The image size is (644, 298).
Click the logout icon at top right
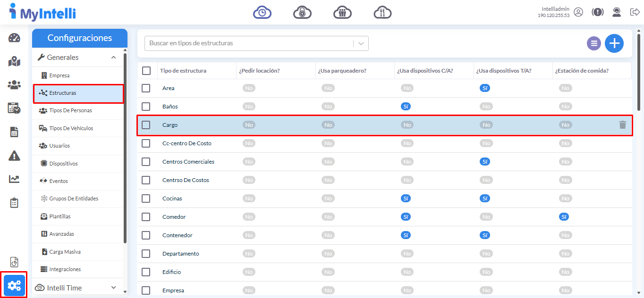point(635,12)
